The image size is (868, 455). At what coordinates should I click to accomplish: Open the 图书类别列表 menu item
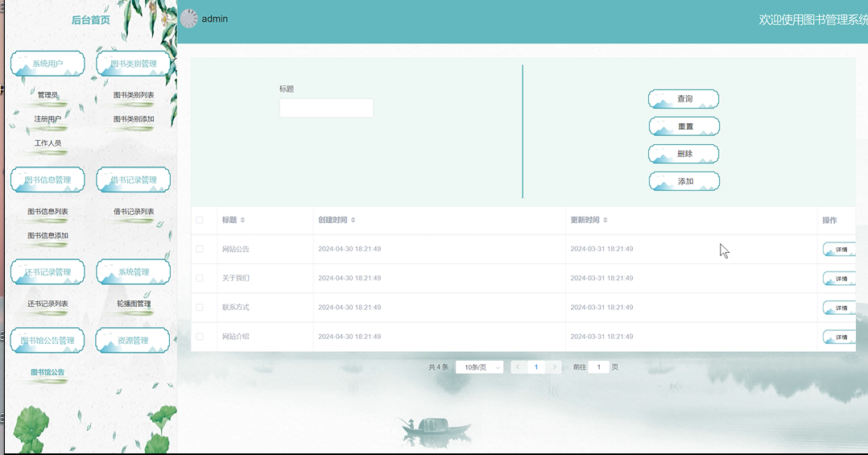click(x=134, y=95)
